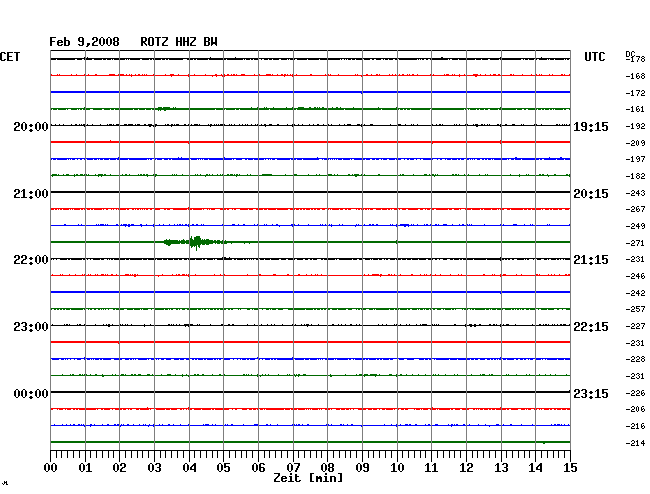Click the DC value '-226'

(x=635, y=393)
